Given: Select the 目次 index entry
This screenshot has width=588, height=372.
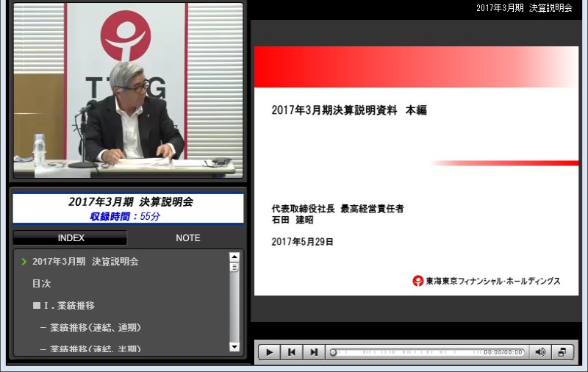Looking at the screenshot, I should coord(41,284).
